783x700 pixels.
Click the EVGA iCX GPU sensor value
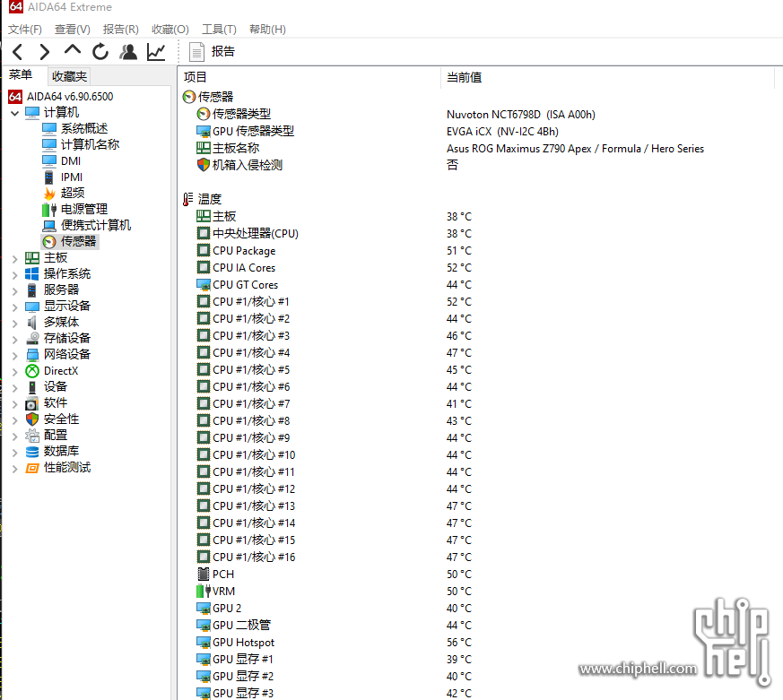502,131
